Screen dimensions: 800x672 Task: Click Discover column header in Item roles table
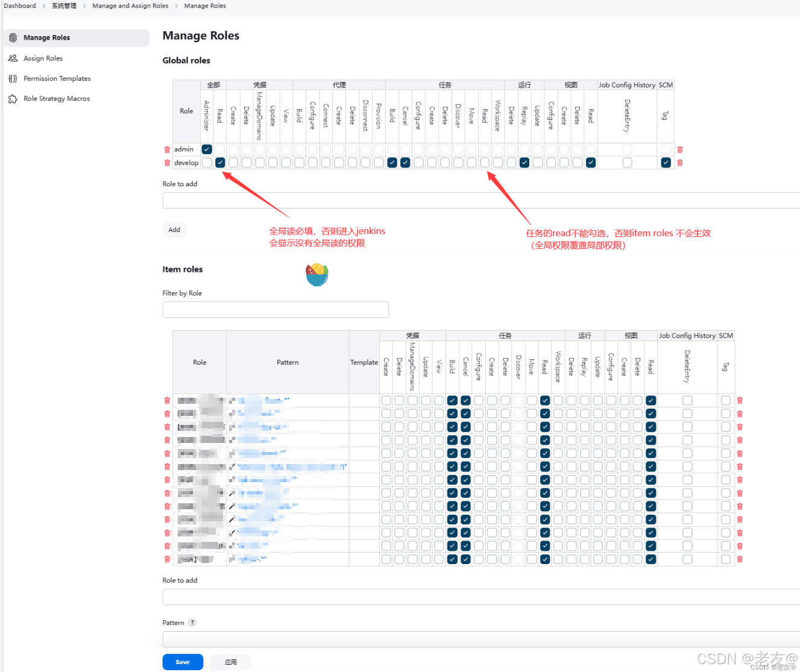click(x=518, y=366)
